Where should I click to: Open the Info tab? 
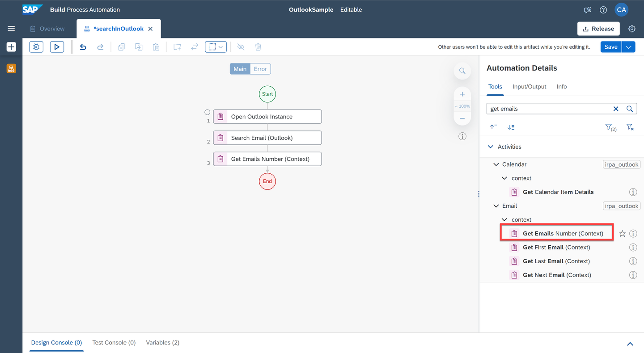(x=562, y=87)
